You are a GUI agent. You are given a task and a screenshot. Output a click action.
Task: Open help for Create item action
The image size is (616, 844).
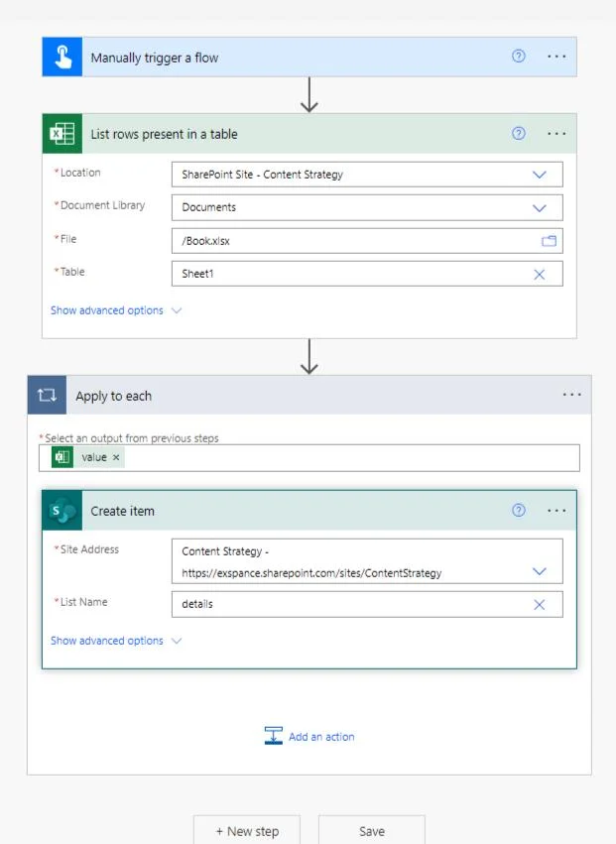tap(518, 511)
